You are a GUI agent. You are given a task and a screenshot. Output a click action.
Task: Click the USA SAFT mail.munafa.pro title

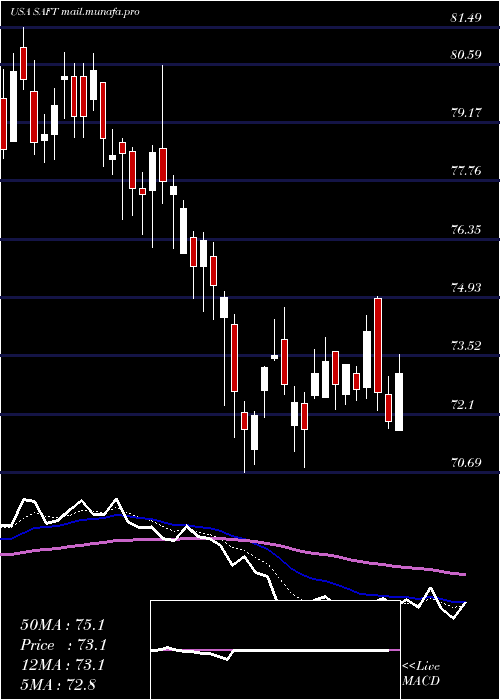tap(75, 12)
